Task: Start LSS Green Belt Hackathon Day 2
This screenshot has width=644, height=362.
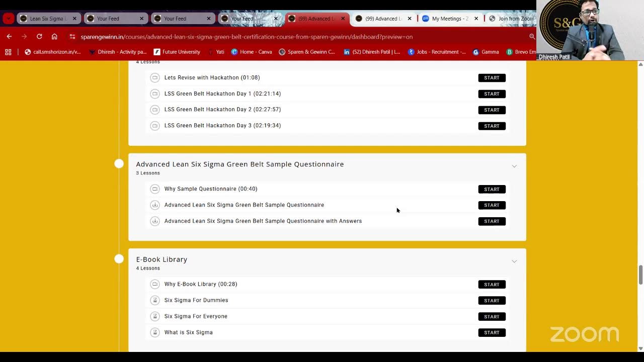Action: 492,110
